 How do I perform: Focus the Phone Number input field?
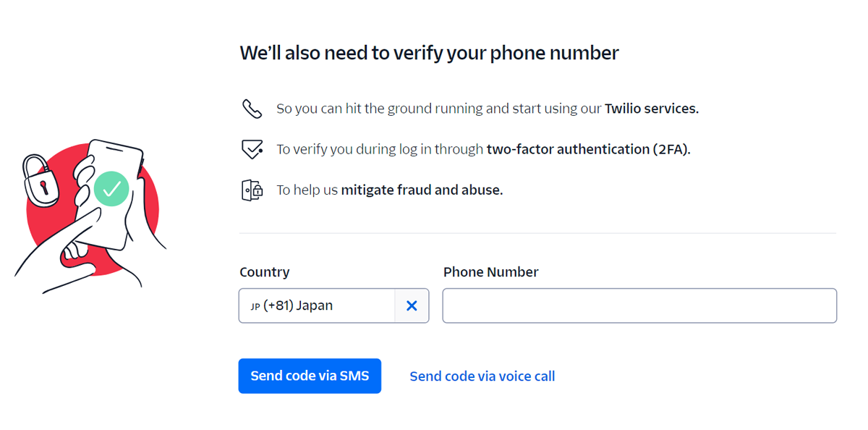[639, 305]
